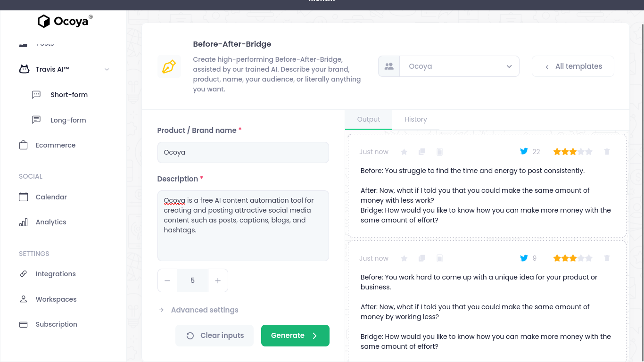This screenshot has width=644, height=362.
Task: Open the Analytics sidebar item
Action: click(50, 222)
